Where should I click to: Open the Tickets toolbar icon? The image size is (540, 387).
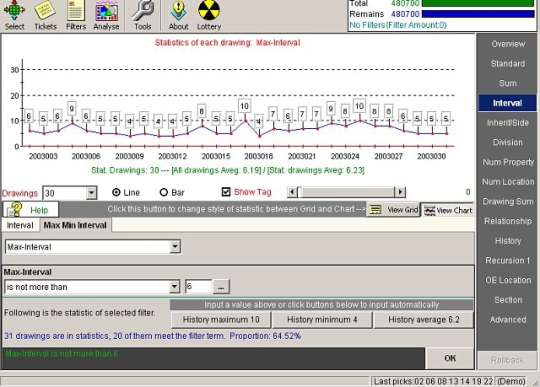click(45, 15)
